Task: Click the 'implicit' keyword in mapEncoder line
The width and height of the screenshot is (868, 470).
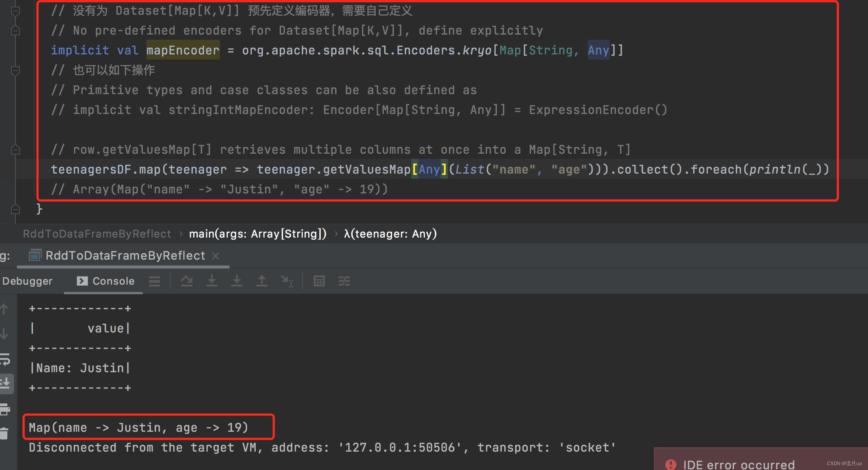Action: (80, 50)
